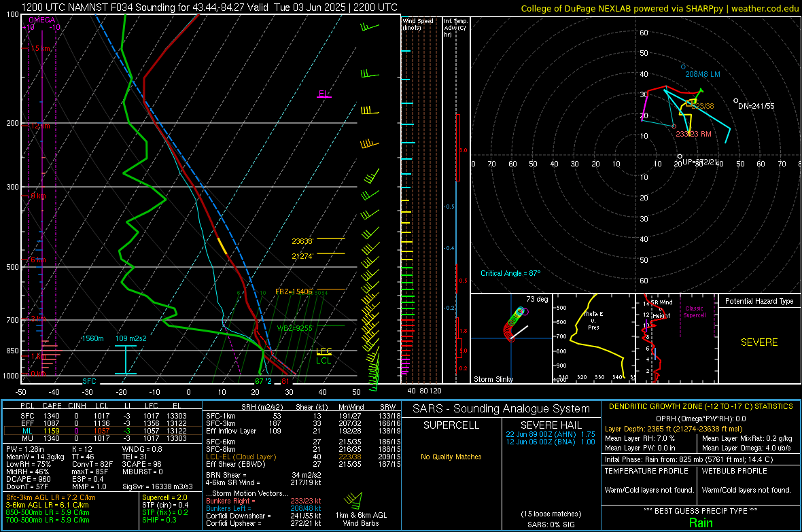This screenshot has width=802, height=532.
Task: Click the ConvT = 82F value
Action: 92,465
